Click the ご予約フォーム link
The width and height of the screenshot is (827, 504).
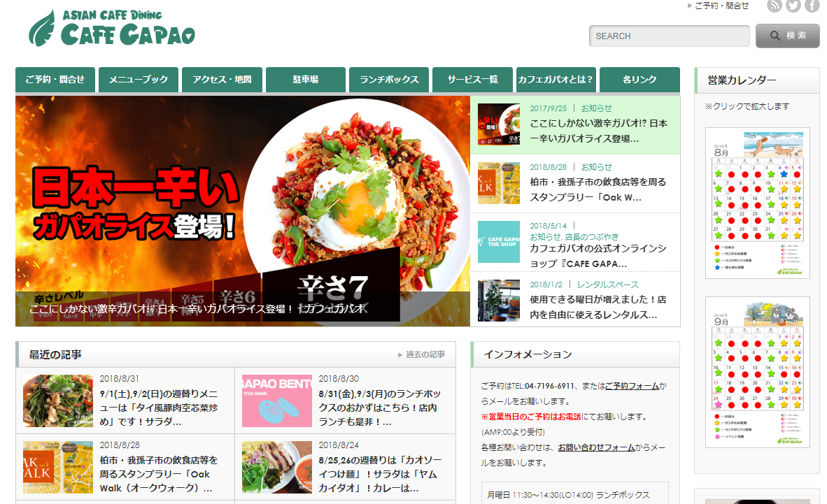tap(632, 386)
